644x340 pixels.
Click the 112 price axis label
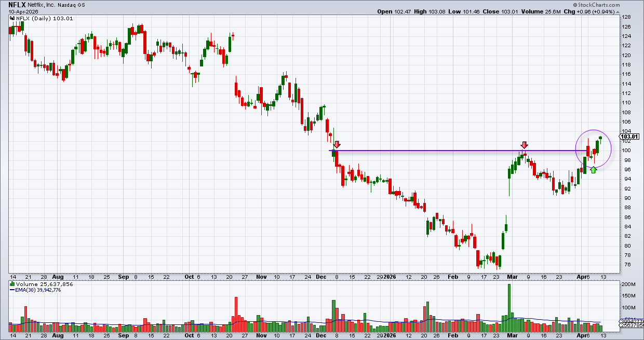click(626, 93)
